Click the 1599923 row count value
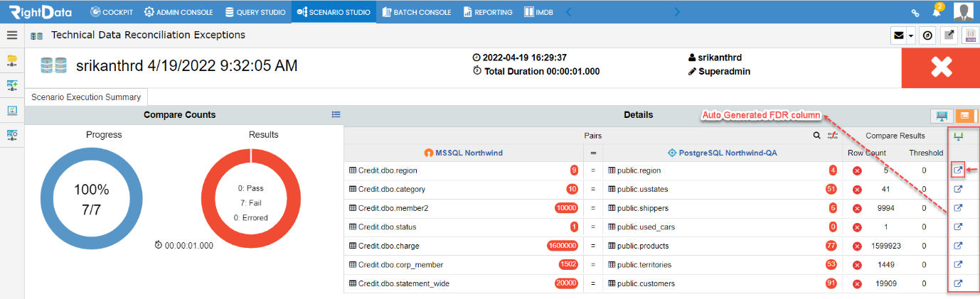The height and width of the screenshot is (299, 980). click(x=886, y=246)
